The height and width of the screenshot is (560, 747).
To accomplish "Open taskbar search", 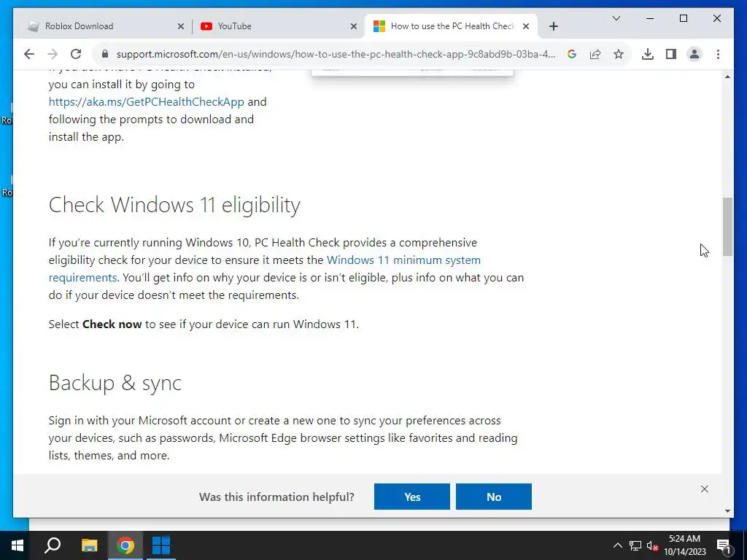I will [53, 545].
